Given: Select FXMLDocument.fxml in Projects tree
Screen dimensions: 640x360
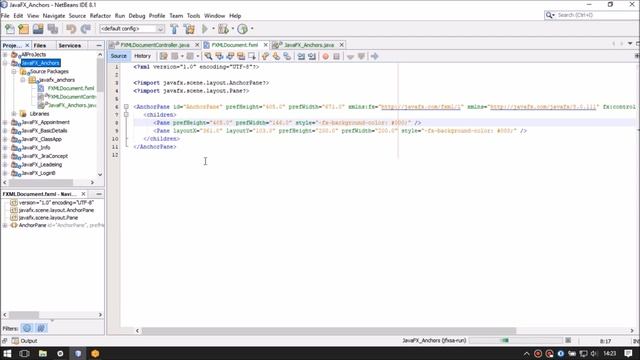Looking at the screenshot, I should click(x=71, y=88).
